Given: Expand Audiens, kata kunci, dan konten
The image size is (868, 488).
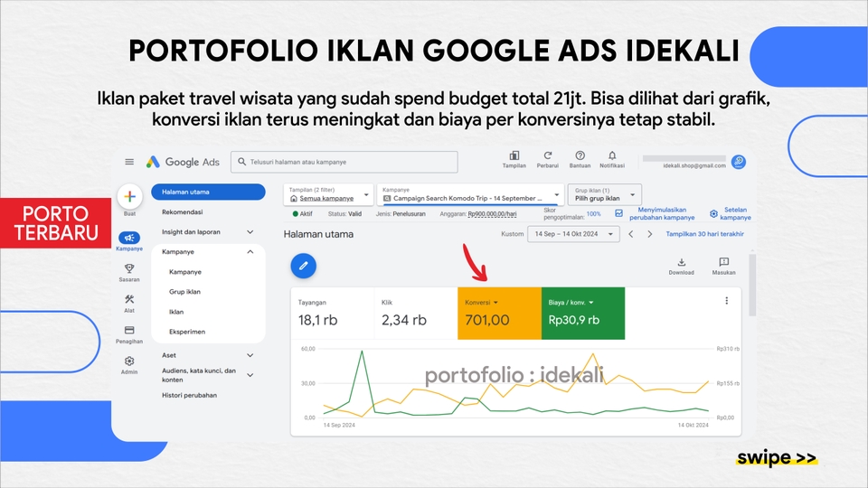Looking at the screenshot, I should 250,375.
